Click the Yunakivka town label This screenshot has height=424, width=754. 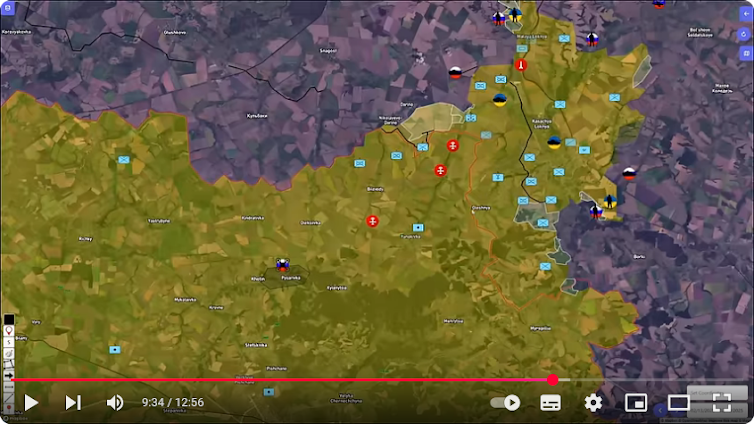pos(410,237)
